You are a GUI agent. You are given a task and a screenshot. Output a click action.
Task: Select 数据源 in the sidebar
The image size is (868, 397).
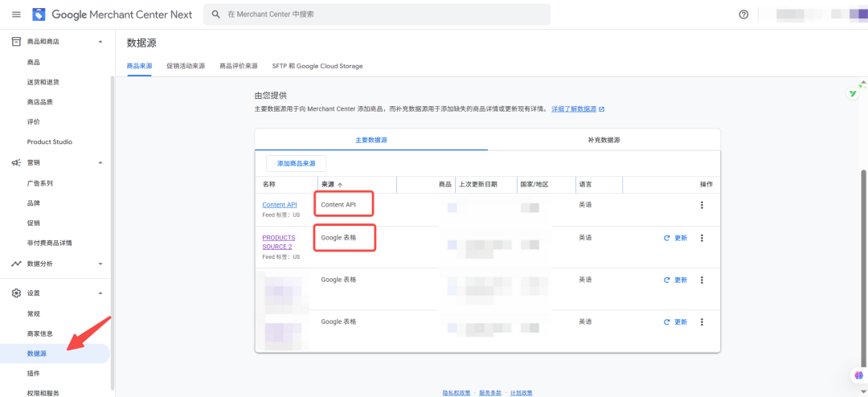pyautogui.click(x=55, y=354)
